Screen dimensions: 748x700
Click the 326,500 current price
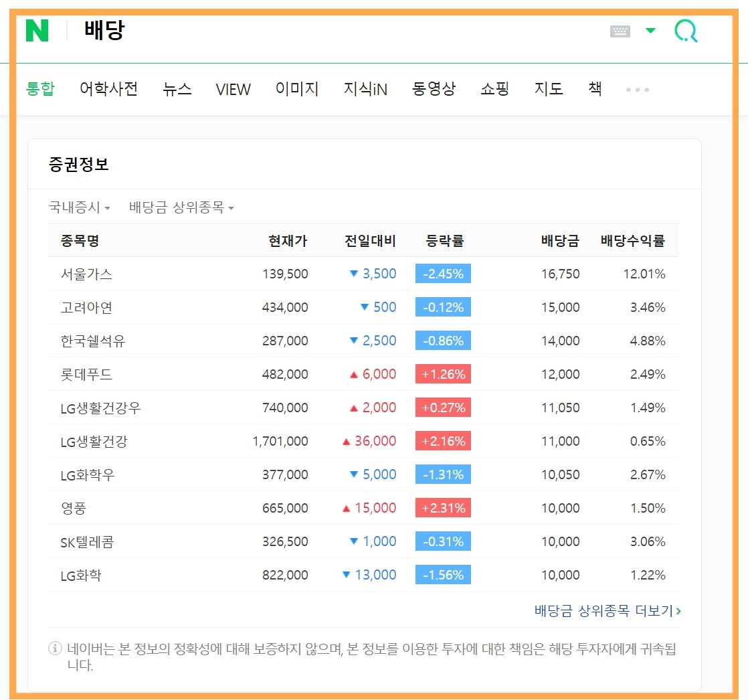click(285, 541)
